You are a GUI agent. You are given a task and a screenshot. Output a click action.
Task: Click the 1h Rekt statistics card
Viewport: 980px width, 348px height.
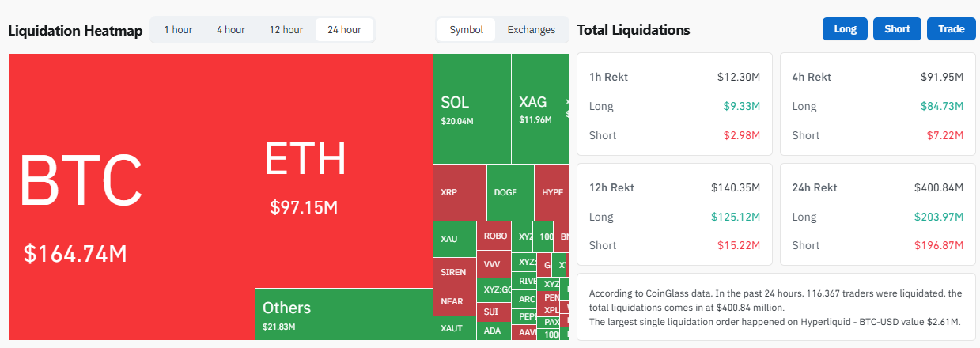(675, 104)
